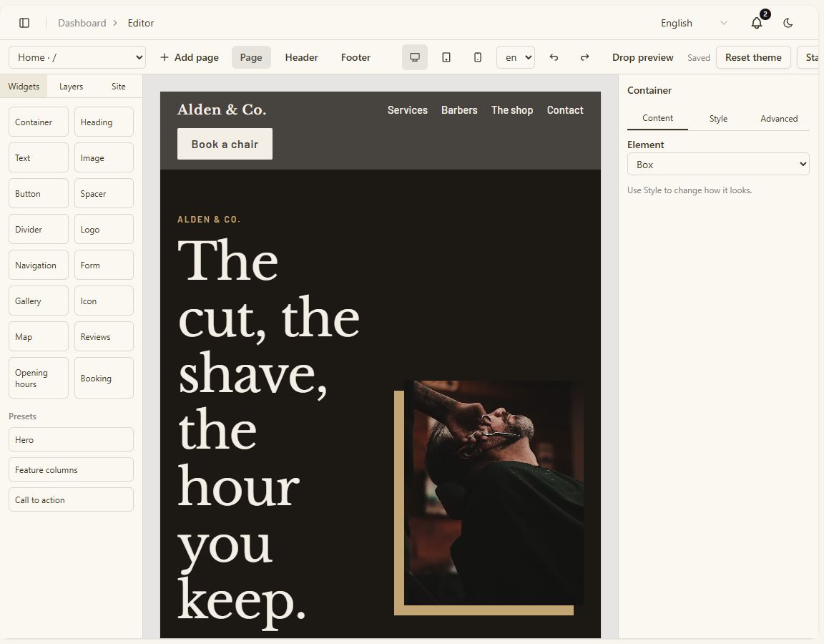The image size is (824, 644).
Task: Open the en language dropdown
Action: pos(516,57)
